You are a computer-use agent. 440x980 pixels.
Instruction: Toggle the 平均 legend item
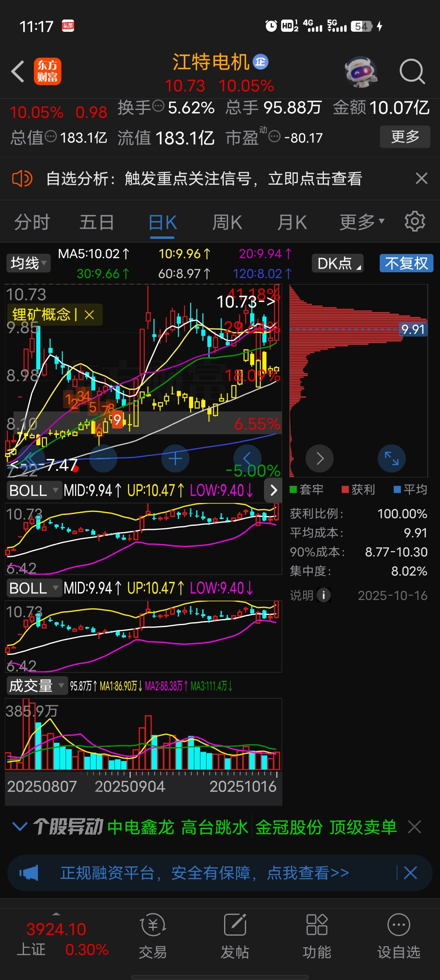[411, 489]
